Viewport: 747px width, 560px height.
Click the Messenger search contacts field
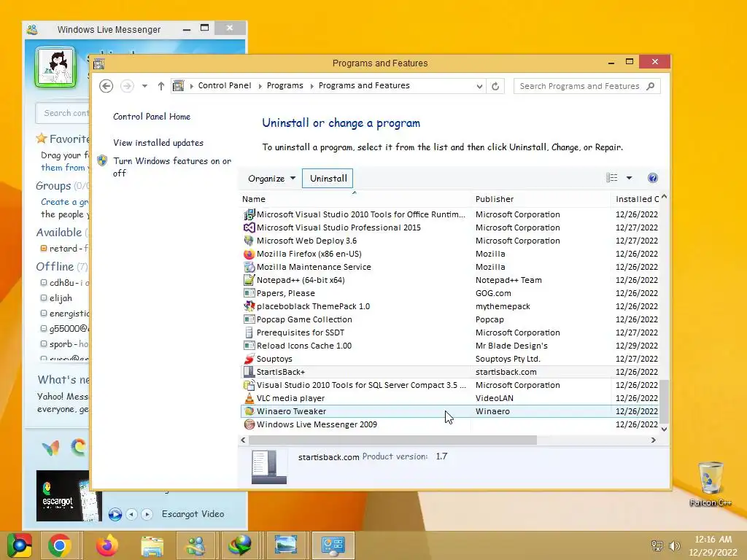[63, 113]
